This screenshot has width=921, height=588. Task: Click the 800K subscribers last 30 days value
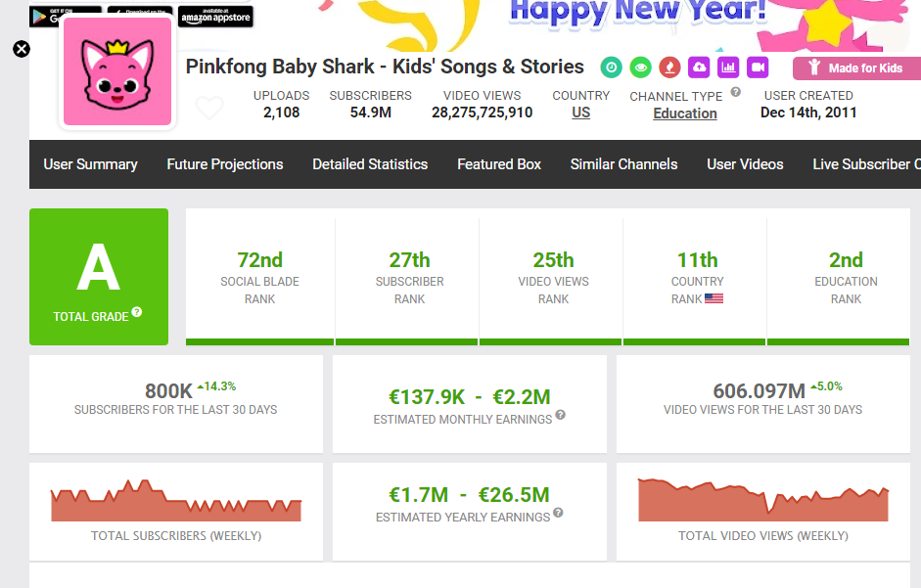168,390
